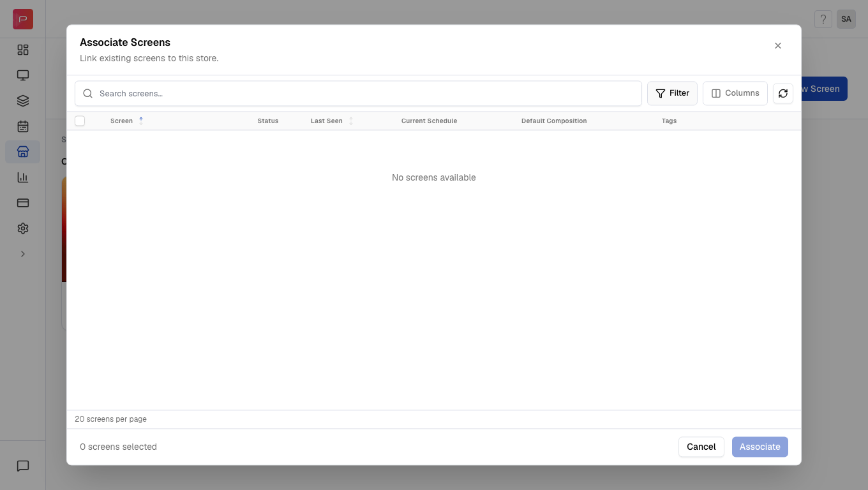Open the Filter options
The height and width of the screenshot is (490, 868).
click(672, 93)
